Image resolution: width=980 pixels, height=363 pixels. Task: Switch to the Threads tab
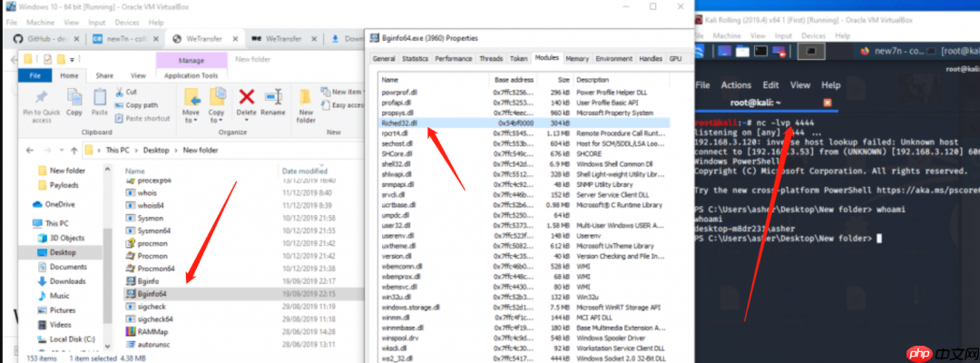coord(491,58)
